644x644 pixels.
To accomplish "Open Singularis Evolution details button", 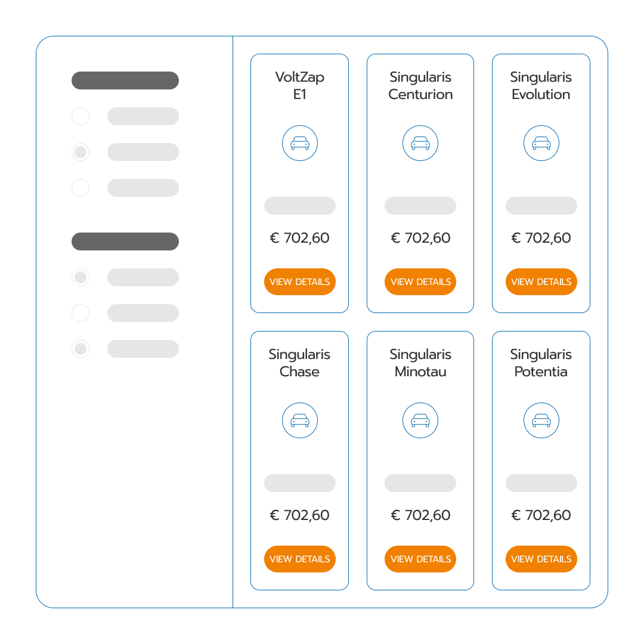I will [541, 281].
